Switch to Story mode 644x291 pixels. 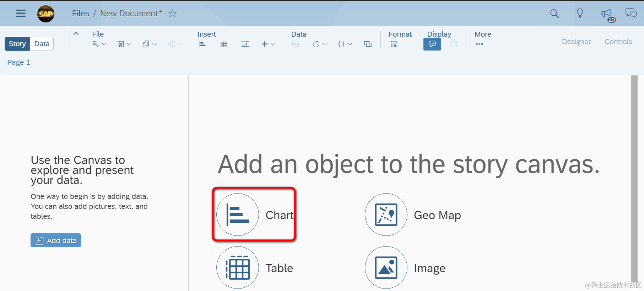17,44
